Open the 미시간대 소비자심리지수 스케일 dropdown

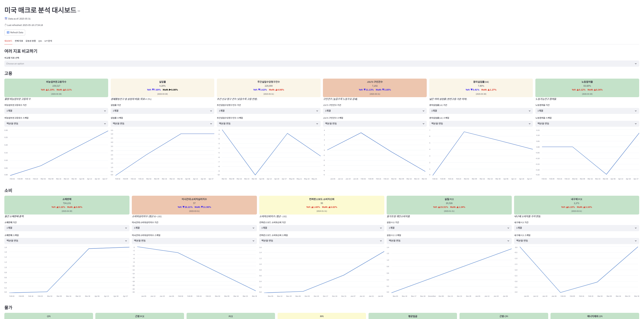pyautogui.click(x=194, y=241)
